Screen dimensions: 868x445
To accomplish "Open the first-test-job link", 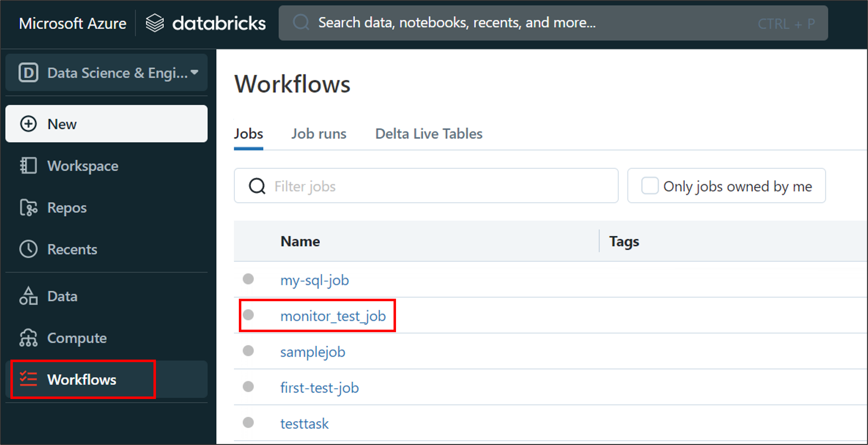I will [x=320, y=388].
